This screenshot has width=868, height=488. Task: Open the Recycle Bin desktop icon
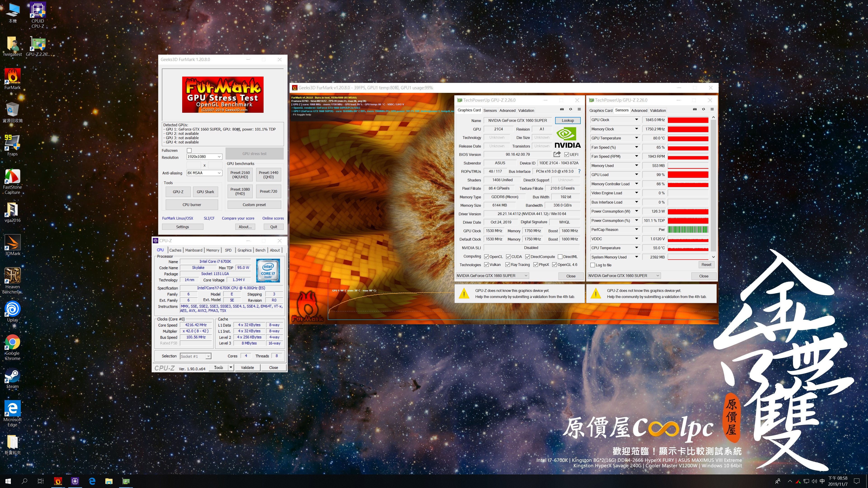click(12, 113)
